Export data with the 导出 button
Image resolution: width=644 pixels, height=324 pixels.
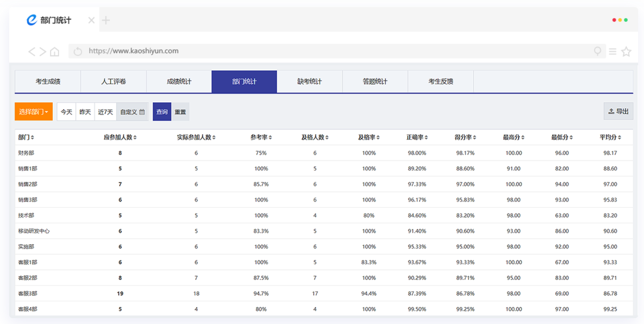618,111
